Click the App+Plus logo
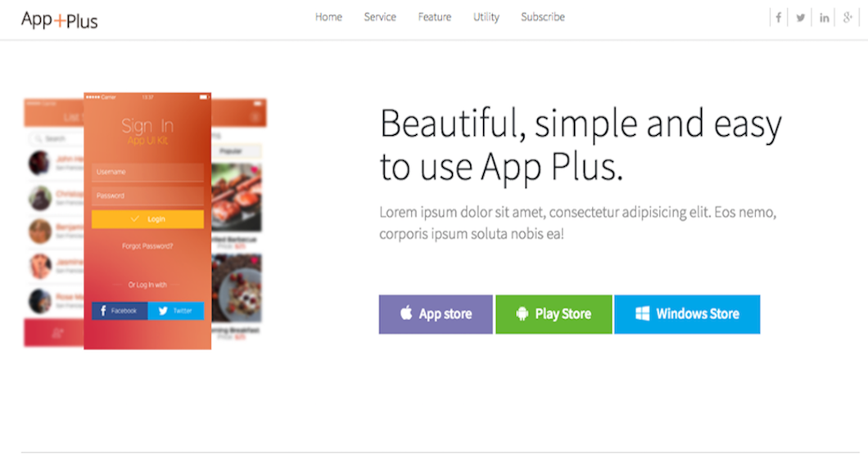 click(60, 20)
